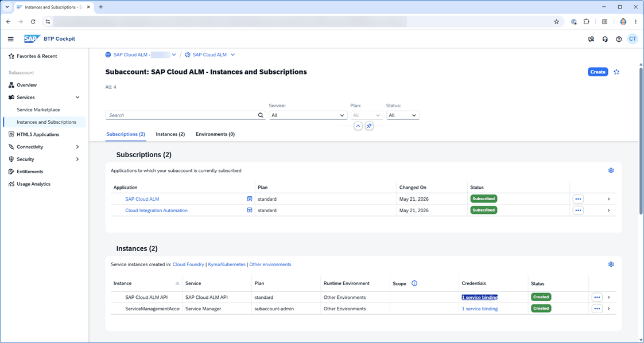The image size is (644, 343).
Task: Open browser side panel icon
Action: coord(604,22)
